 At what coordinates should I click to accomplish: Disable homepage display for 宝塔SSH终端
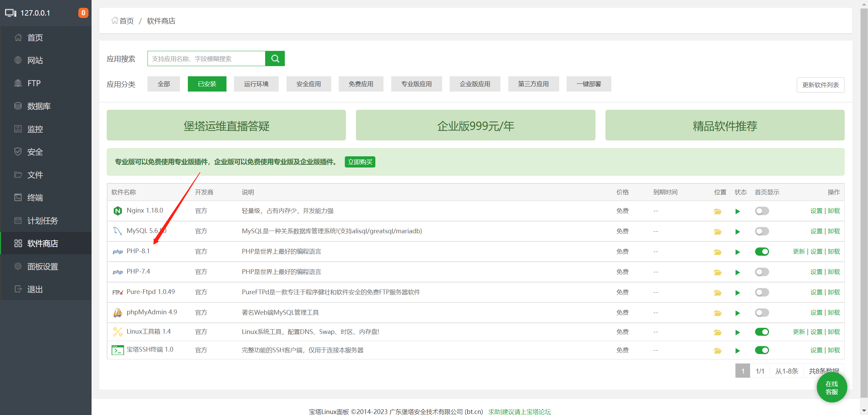762,350
